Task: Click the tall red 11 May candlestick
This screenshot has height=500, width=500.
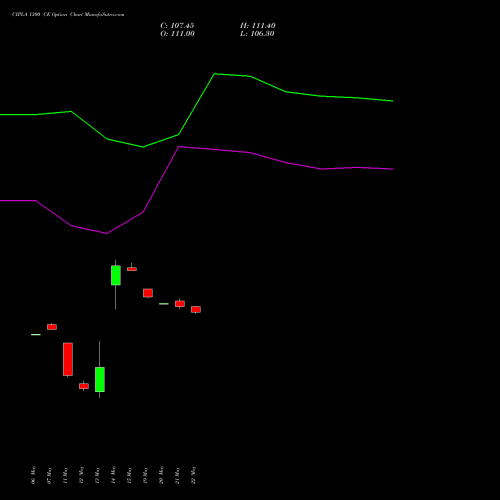Action: coord(68,359)
